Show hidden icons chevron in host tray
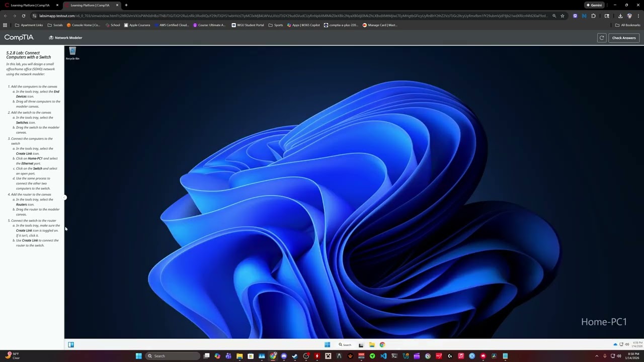 pos(597,356)
